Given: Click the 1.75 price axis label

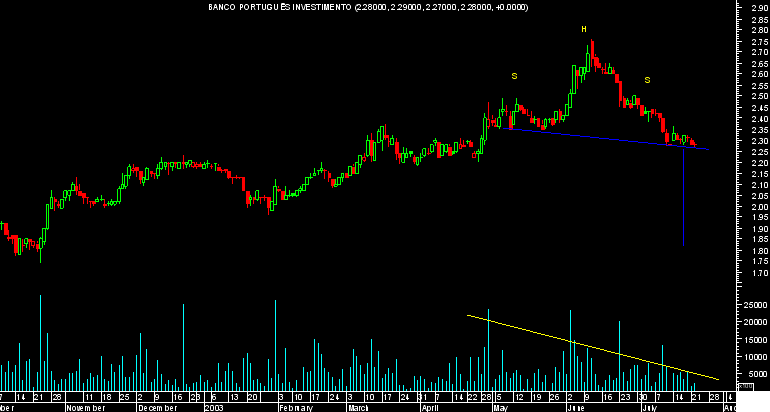Looking at the screenshot, I should tap(760, 262).
